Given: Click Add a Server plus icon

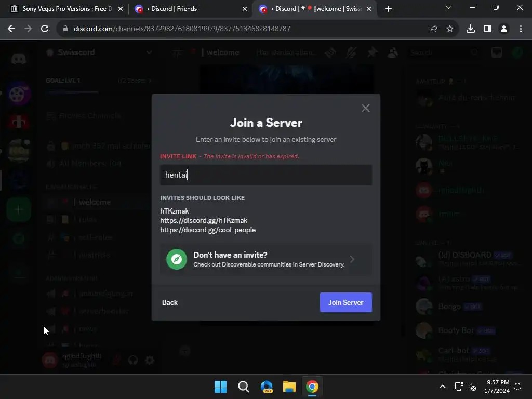Looking at the screenshot, I should tap(19, 209).
